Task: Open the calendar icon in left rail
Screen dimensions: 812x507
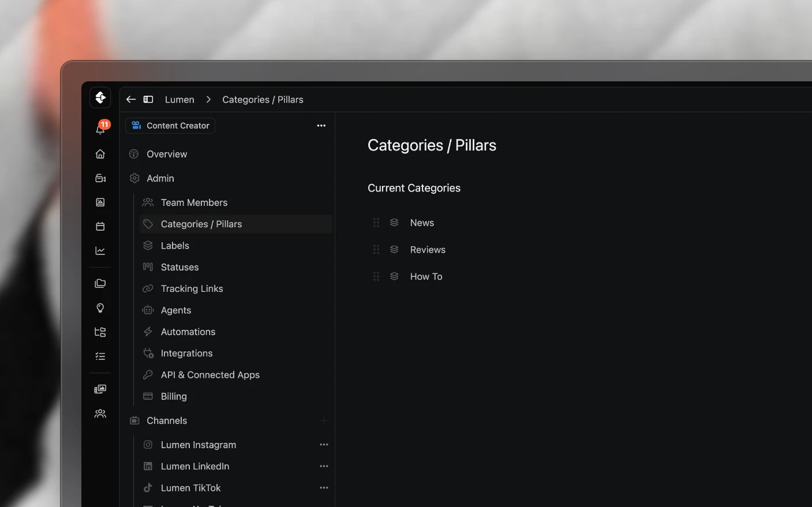Action: coord(100,227)
